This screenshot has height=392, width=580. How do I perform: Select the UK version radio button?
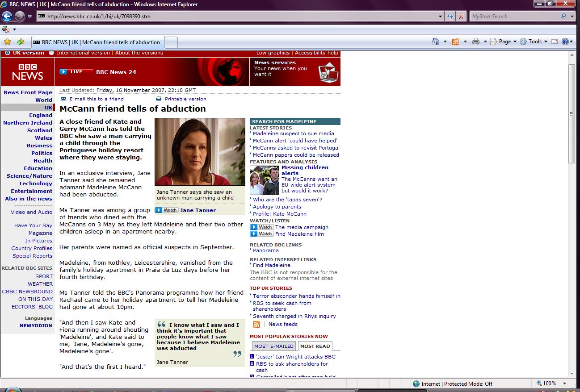tap(7, 53)
